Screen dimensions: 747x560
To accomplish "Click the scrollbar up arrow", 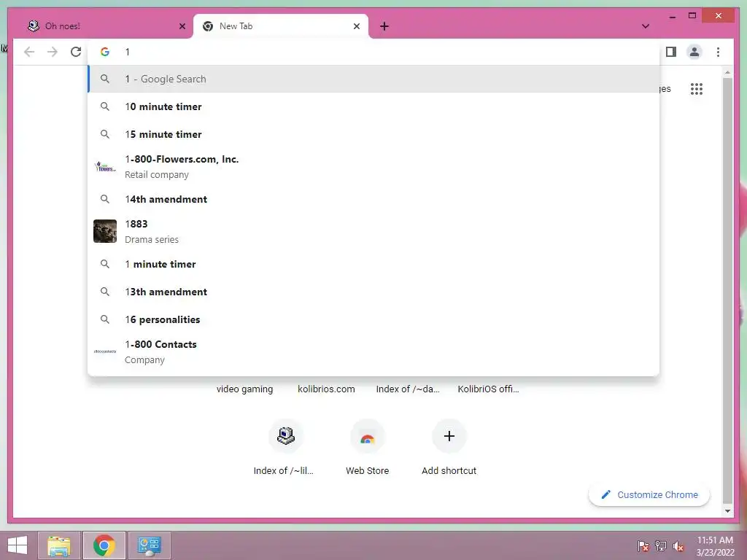I will (x=727, y=72).
